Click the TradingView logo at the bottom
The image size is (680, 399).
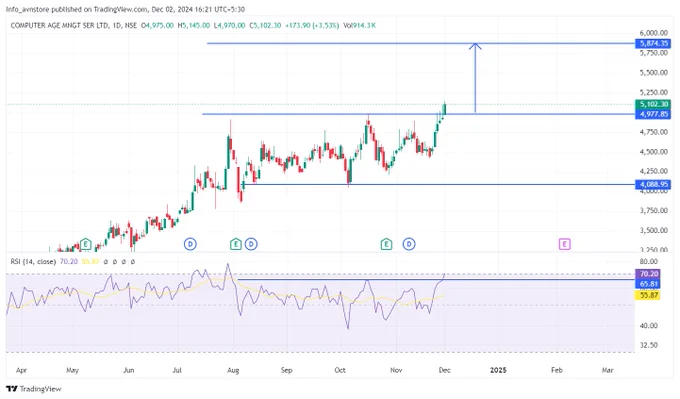[34, 389]
